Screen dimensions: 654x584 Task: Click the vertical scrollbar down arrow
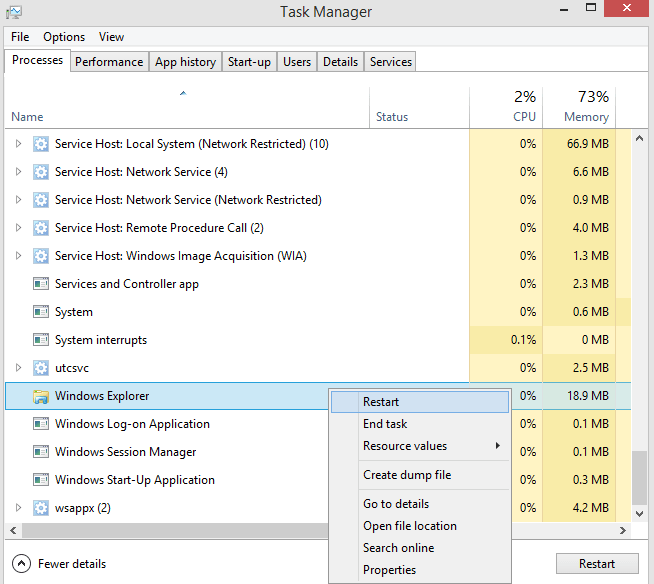639,514
